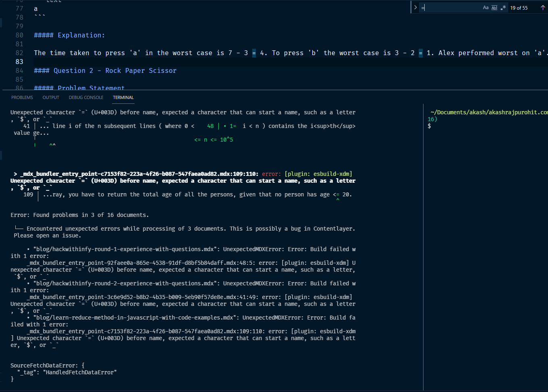Click 'SourceFetchDataError: {' line
548x392 pixels.
pyautogui.click(x=48, y=365)
